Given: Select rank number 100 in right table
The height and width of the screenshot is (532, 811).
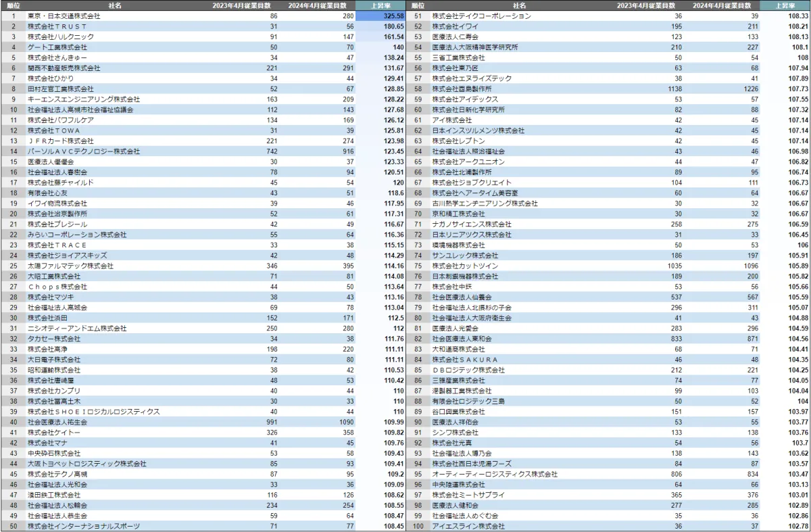Looking at the screenshot, I should click(x=418, y=526).
